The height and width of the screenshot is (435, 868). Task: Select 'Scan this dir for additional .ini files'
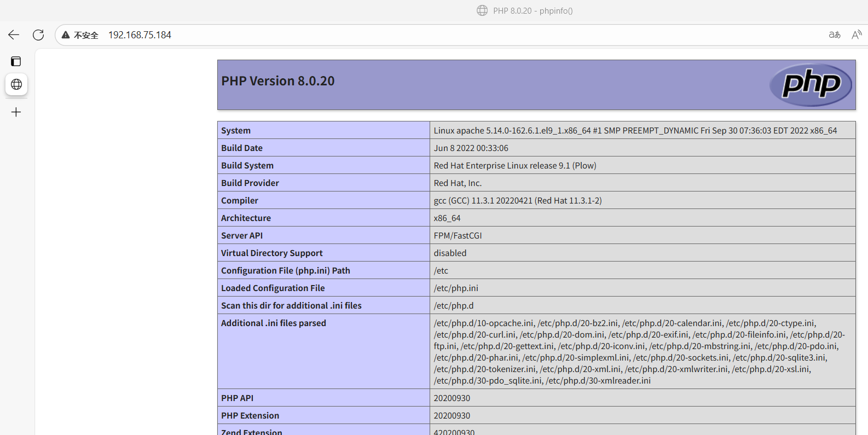coord(291,305)
